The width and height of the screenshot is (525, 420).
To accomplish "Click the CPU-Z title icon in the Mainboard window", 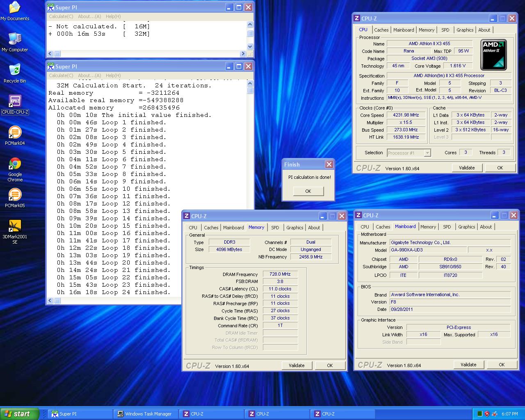I will pyautogui.click(x=358, y=215).
